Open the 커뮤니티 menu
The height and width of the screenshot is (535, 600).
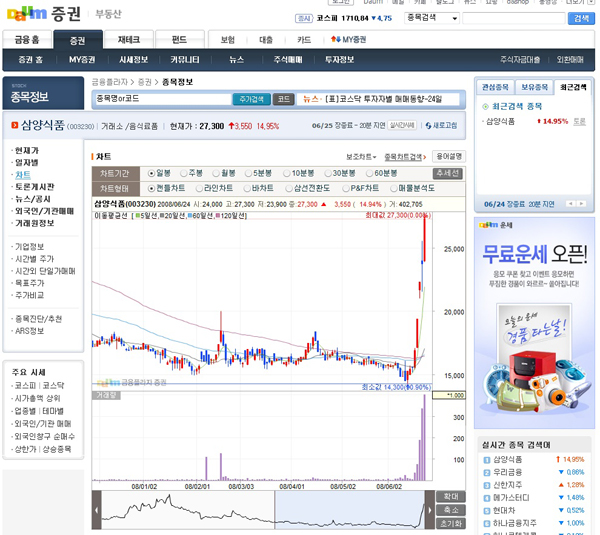point(185,60)
